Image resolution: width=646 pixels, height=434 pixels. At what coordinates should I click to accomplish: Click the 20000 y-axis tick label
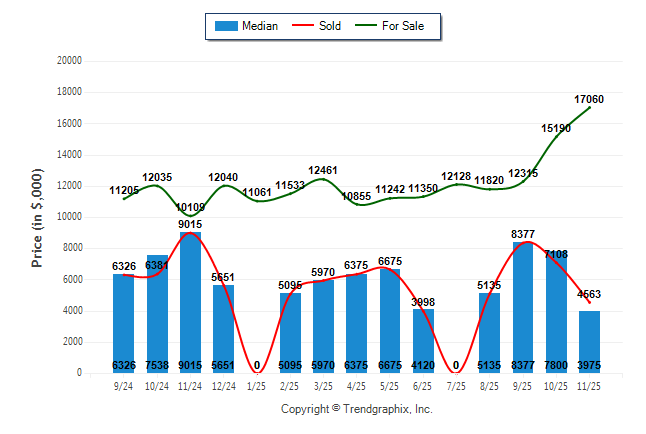tap(68, 61)
